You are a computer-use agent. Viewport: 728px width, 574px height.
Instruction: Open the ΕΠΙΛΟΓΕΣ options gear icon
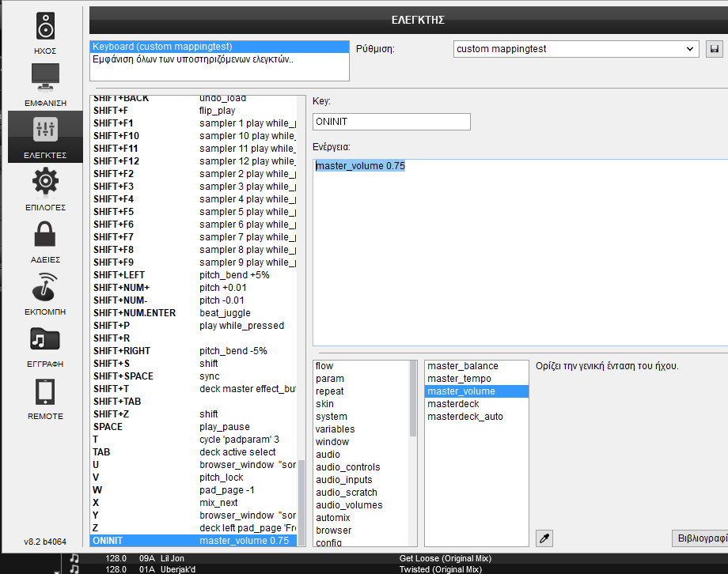45,182
